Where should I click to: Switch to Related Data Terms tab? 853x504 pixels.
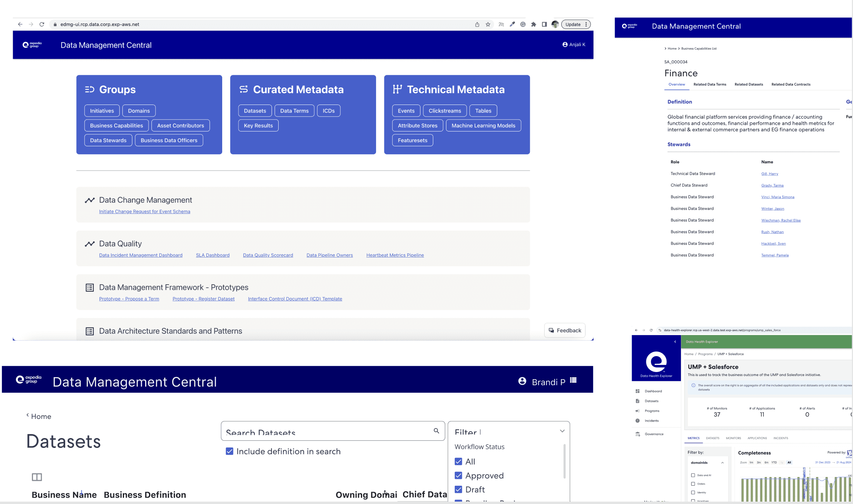pos(710,84)
